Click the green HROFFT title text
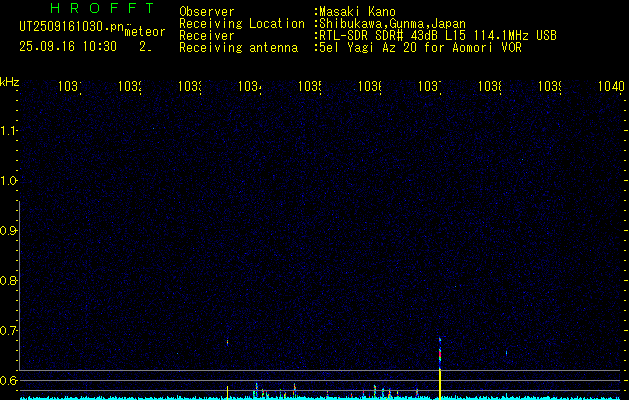Screen dimensions: 629x400 click(x=102, y=8)
